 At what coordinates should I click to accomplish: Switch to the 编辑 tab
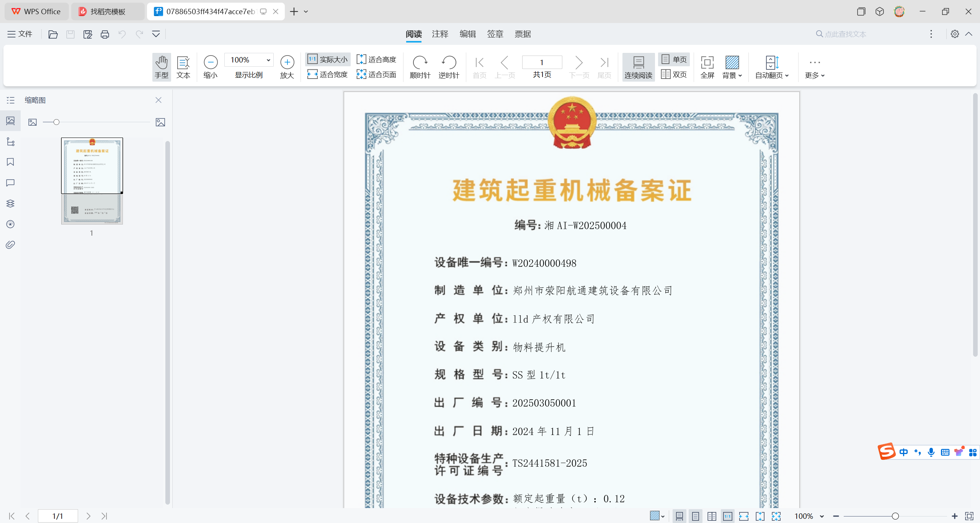(468, 34)
